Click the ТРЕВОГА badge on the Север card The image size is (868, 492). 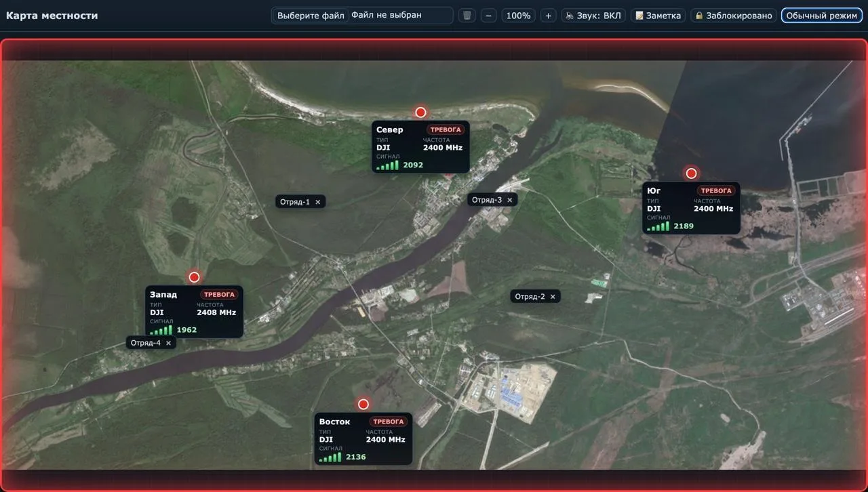click(x=446, y=129)
